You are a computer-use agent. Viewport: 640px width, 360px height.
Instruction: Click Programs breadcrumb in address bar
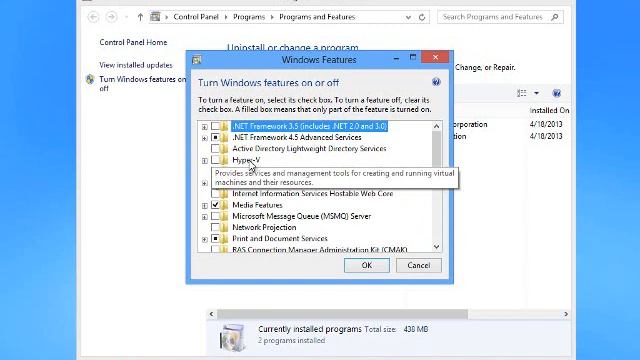click(x=249, y=17)
